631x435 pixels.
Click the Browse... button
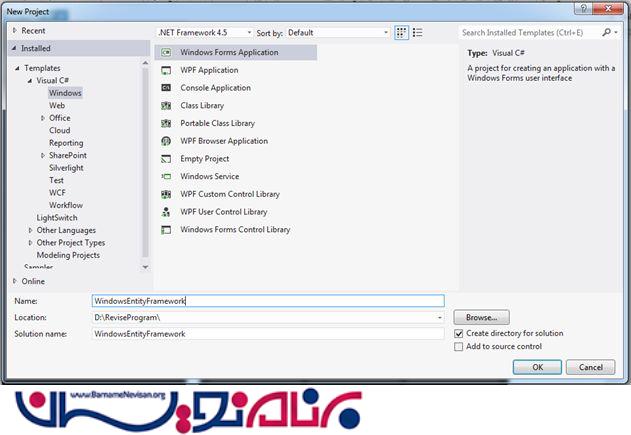(x=481, y=317)
